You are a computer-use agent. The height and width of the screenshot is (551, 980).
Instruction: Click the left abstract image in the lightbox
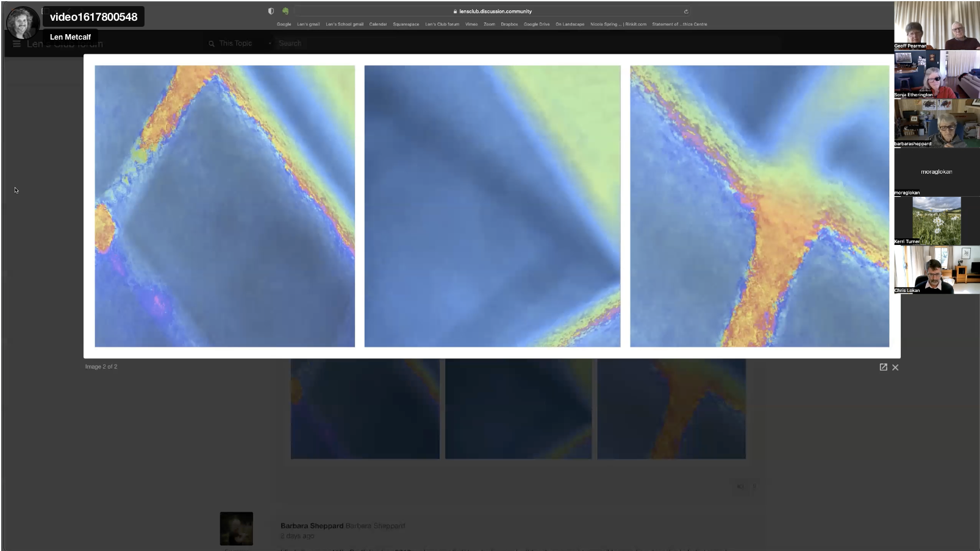click(224, 206)
